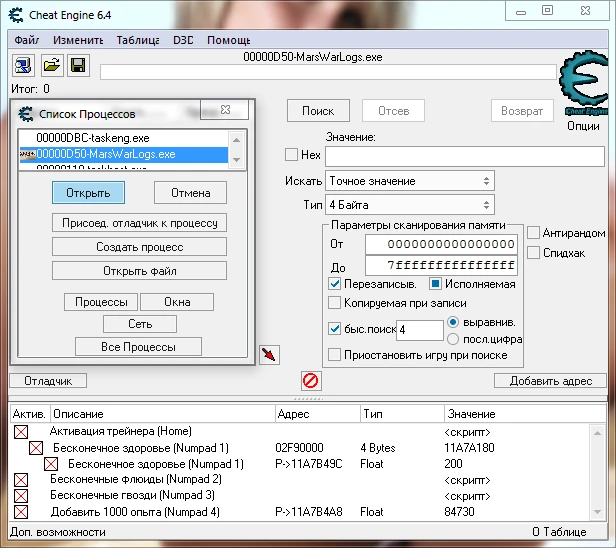Click Отмена in the process list dialog
616x548 pixels.
[x=191, y=192]
